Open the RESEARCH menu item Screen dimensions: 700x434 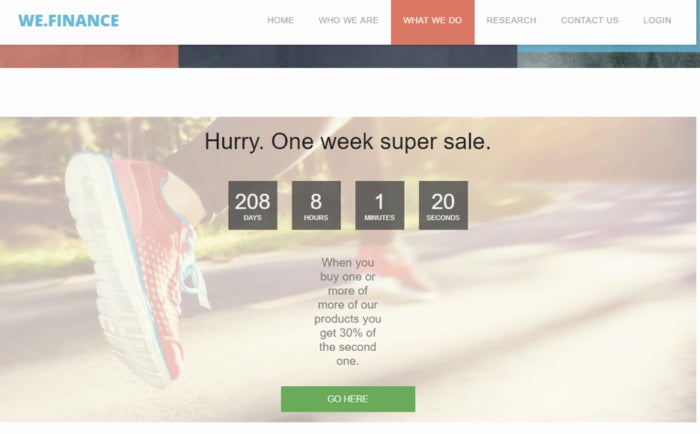pos(511,21)
